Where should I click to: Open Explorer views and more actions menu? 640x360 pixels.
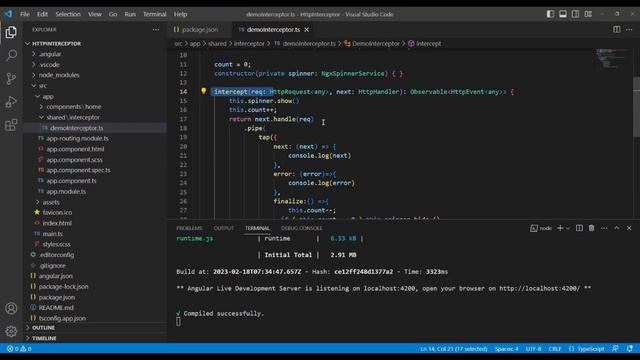pyautogui.click(x=156, y=29)
